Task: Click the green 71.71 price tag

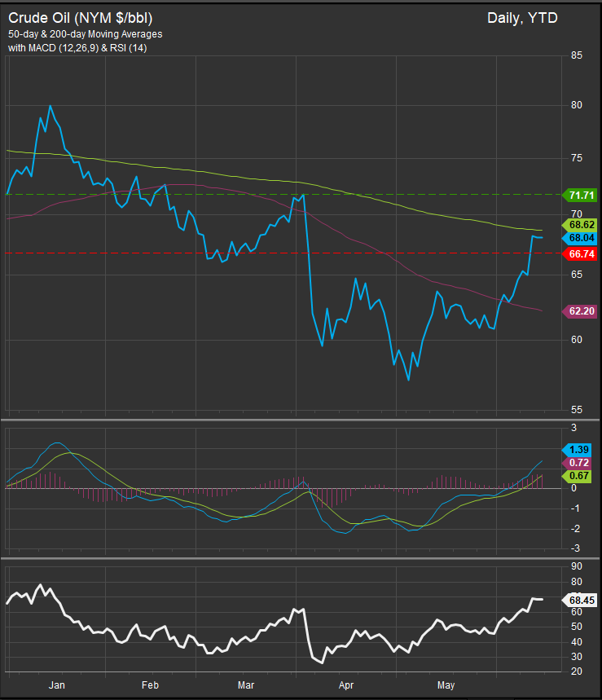Action: (x=580, y=196)
